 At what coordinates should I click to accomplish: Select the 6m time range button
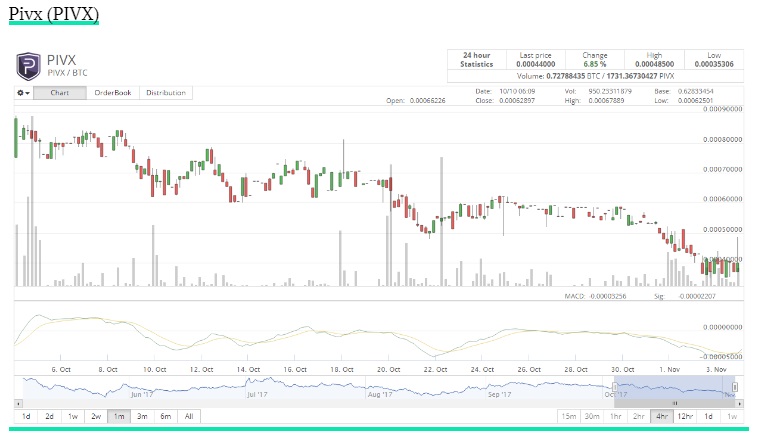click(166, 416)
